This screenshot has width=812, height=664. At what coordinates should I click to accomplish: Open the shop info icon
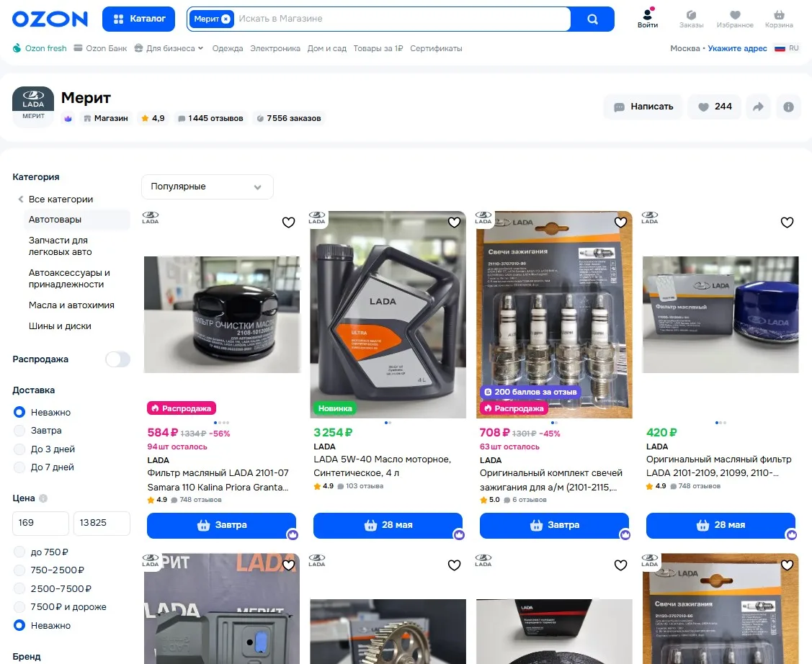(788, 107)
